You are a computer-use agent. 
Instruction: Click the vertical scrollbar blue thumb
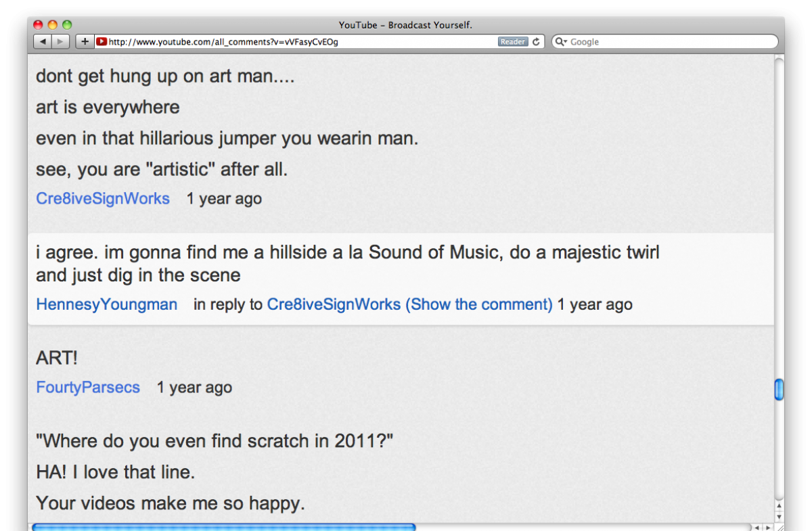tap(779, 390)
